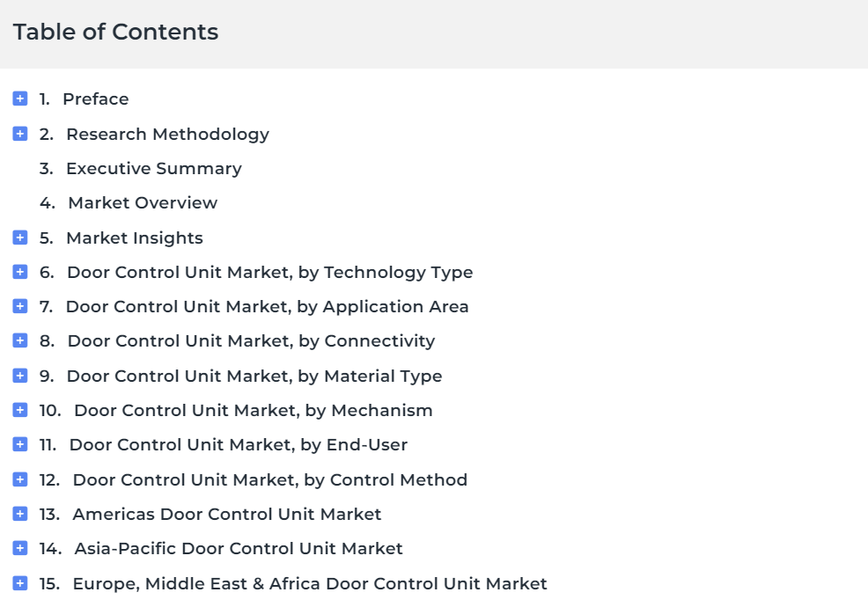Click plus icon beside Americas Door Control Unit
This screenshot has width=868, height=607.
[x=20, y=514]
